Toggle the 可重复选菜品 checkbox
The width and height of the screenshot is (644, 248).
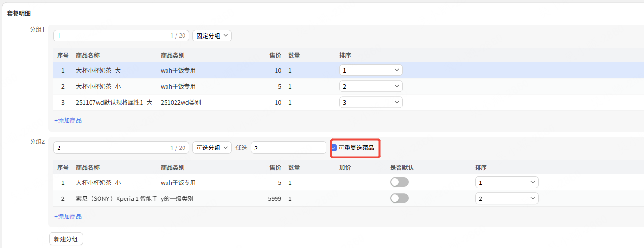(x=334, y=148)
